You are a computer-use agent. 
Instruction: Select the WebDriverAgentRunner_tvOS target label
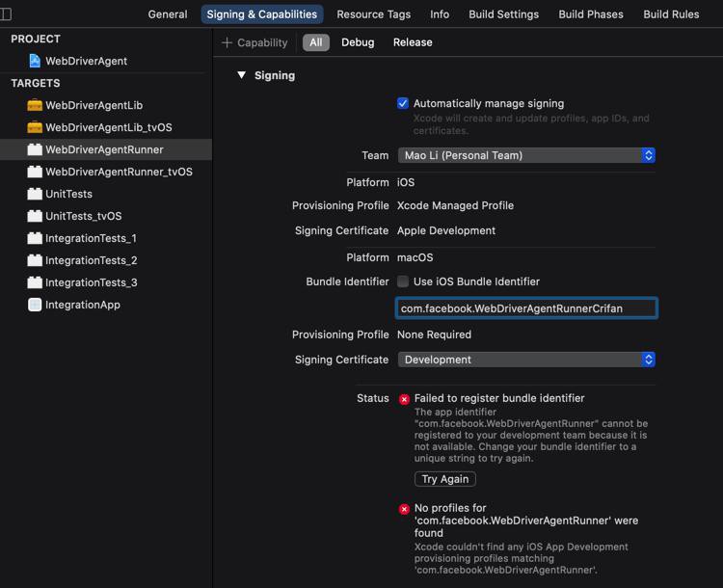119,172
